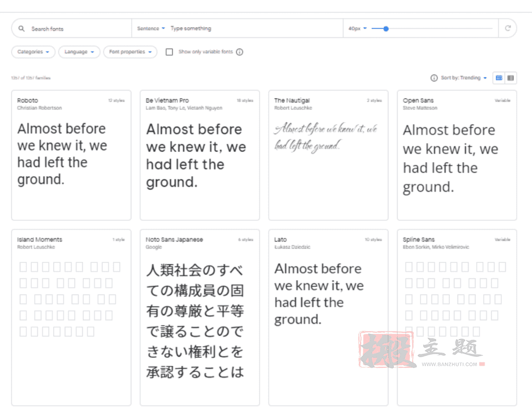Switch to grid view
Viewport: 532px width, 410px height.
pyautogui.click(x=499, y=78)
